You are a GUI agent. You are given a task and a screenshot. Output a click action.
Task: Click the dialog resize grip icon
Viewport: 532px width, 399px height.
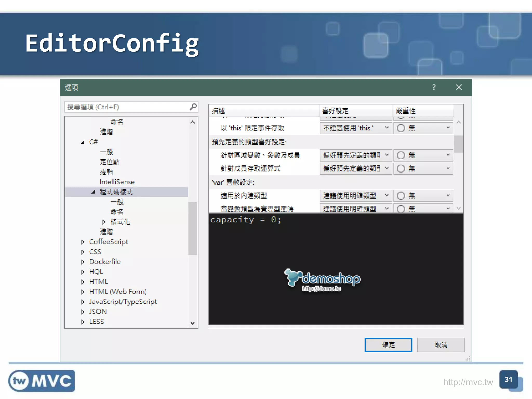(468, 358)
